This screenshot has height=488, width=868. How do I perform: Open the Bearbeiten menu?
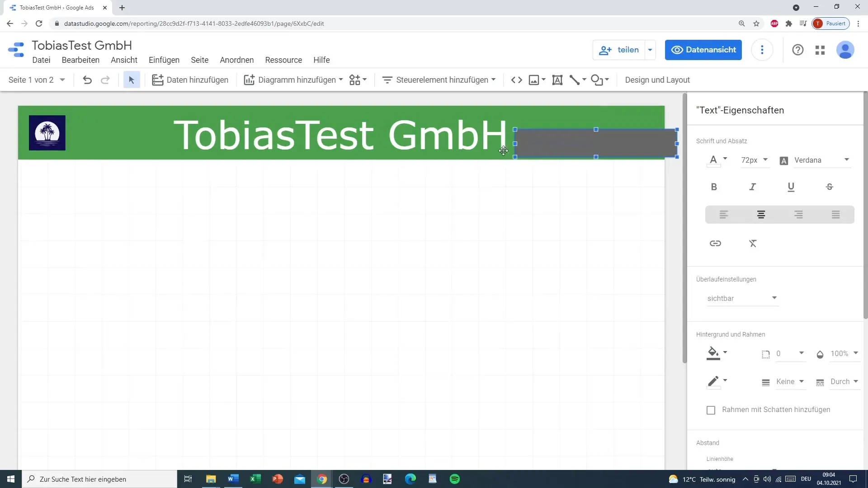point(80,60)
